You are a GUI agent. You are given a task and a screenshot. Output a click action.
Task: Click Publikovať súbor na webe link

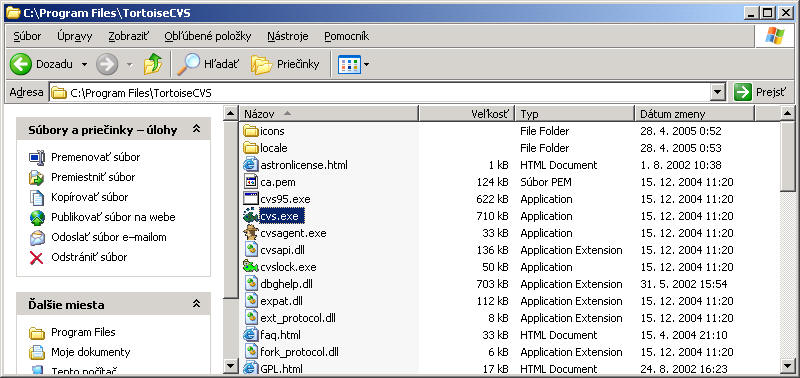pyautogui.click(x=113, y=217)
